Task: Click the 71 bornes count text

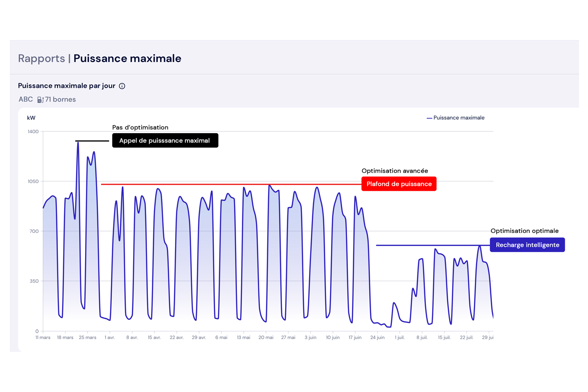Action: (x=61, y=99)
